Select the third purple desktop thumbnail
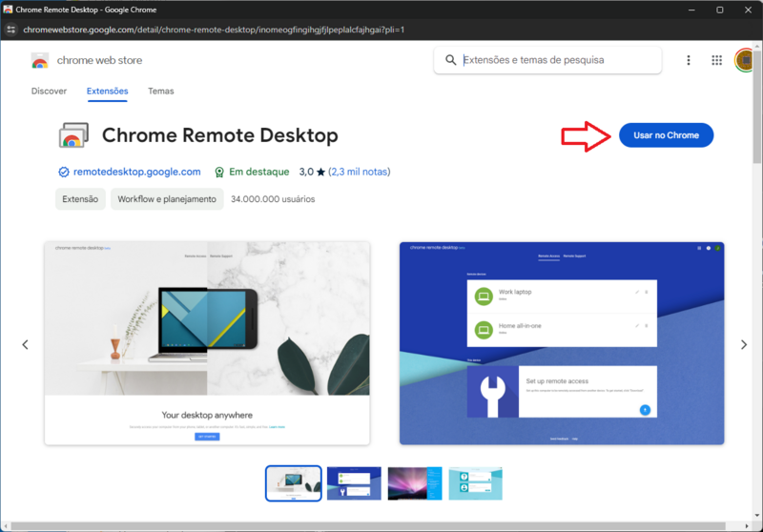The height and width of the screenshot is (532, 763). pos(415,483)
